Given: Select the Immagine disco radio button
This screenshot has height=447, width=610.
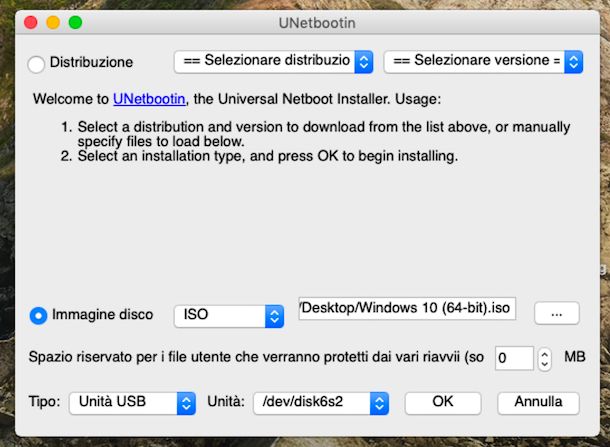Looking at the screenshot, I should 39,316.
